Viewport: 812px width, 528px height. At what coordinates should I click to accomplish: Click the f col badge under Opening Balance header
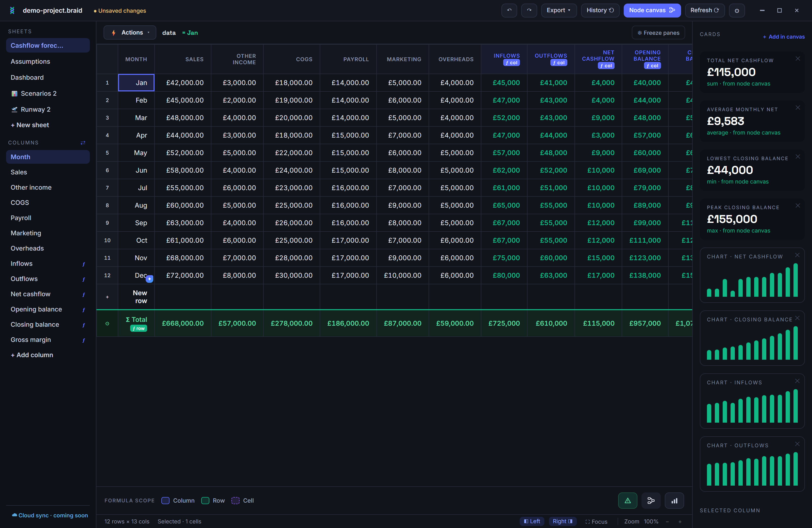652,65
